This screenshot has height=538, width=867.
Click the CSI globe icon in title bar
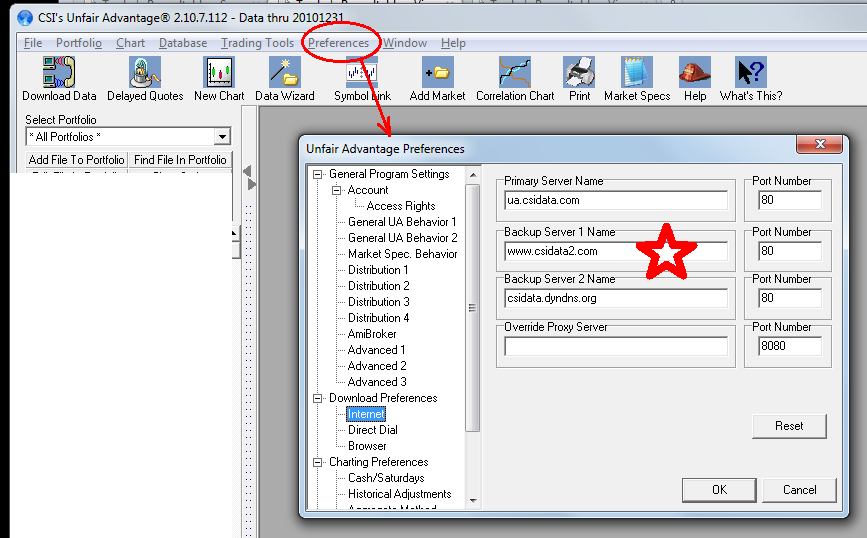pos(25,18)
